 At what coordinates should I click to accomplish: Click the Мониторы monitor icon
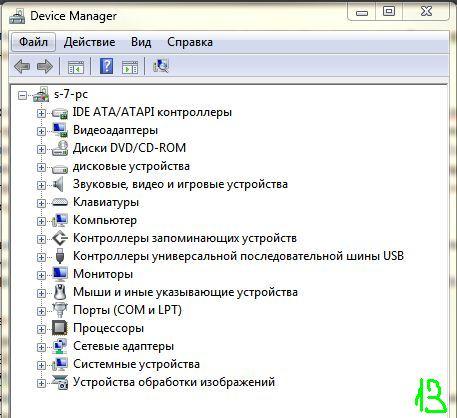60,274
